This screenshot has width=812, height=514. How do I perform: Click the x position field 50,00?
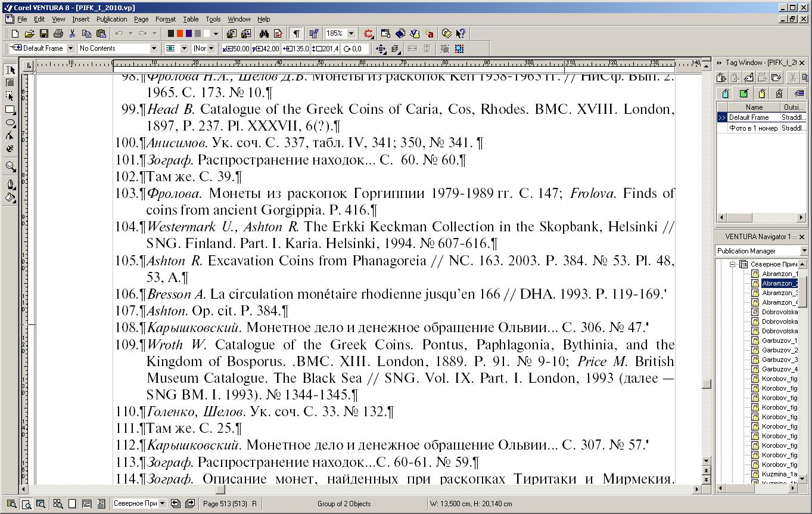point(235,49)
